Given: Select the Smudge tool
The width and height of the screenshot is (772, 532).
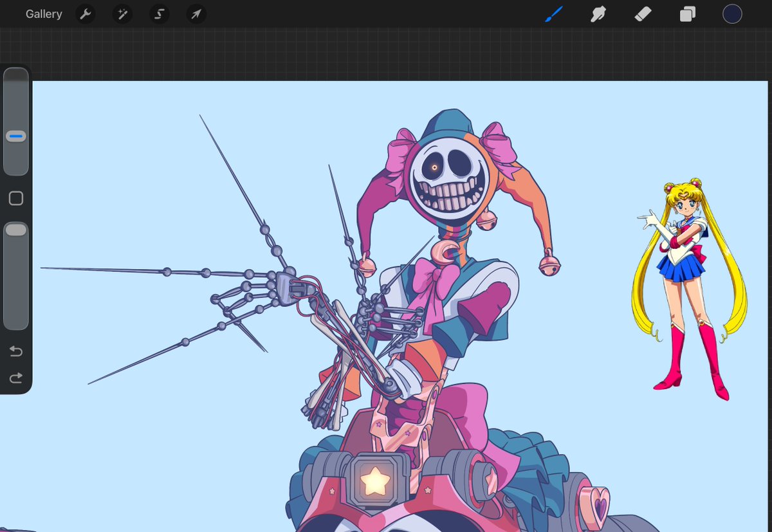Looking at the screenshot, I should 598,14.
